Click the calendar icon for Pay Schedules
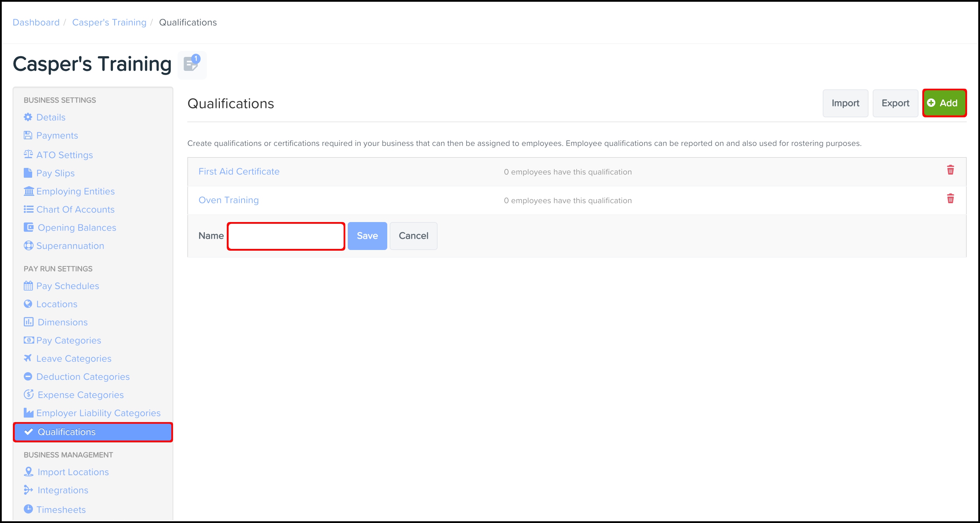 click(28, 286)
